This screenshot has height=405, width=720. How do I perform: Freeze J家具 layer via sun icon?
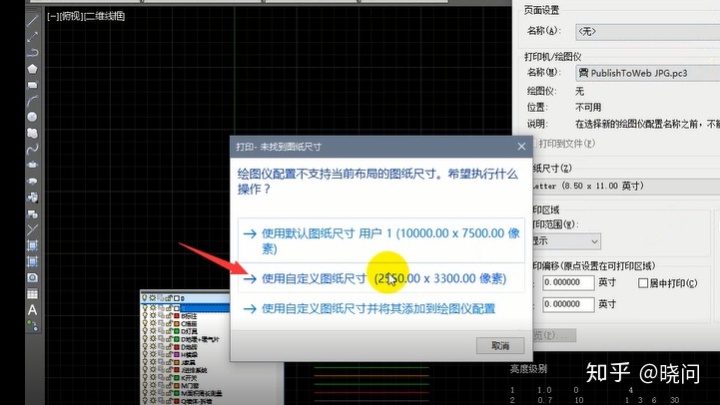pyautogui.click(x=153, y=362)
